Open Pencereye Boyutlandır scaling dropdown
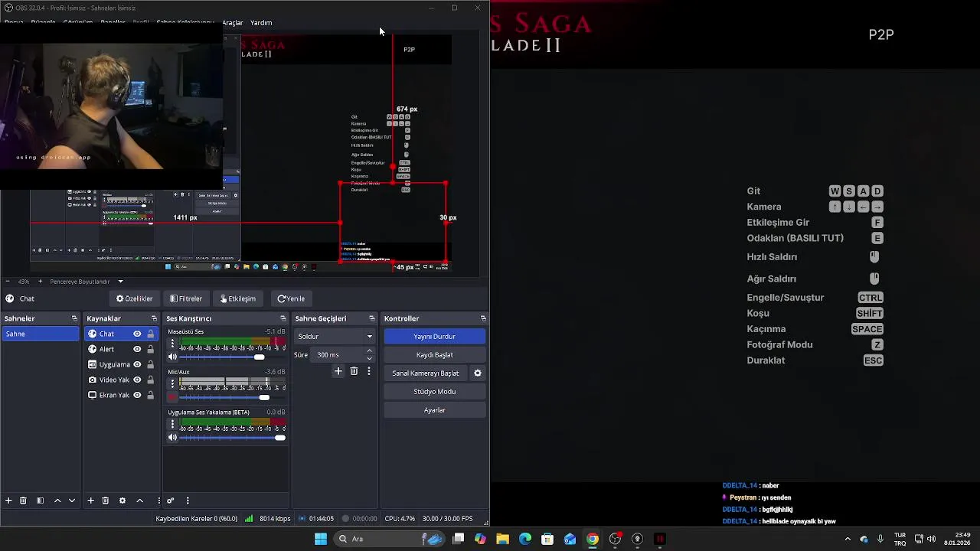 click(x=87, y=282)
